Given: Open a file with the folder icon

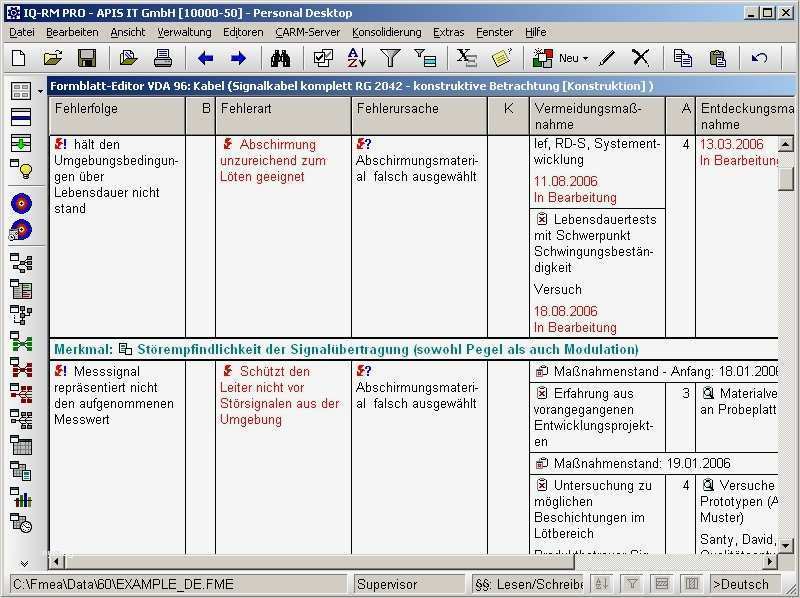Looking at the screenshot, I should pyautogui.click(x=53, y=58).
